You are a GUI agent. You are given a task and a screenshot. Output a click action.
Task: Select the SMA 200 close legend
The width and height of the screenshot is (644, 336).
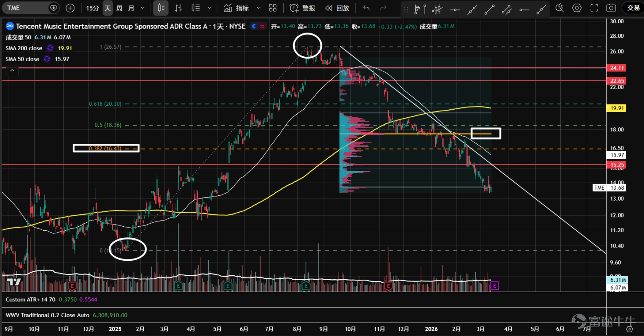click(24, 48)
